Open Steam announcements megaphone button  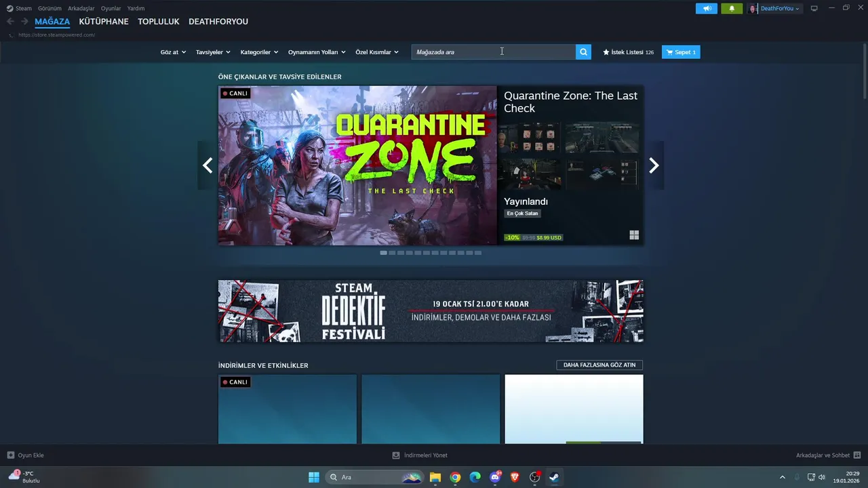point(706,9)
